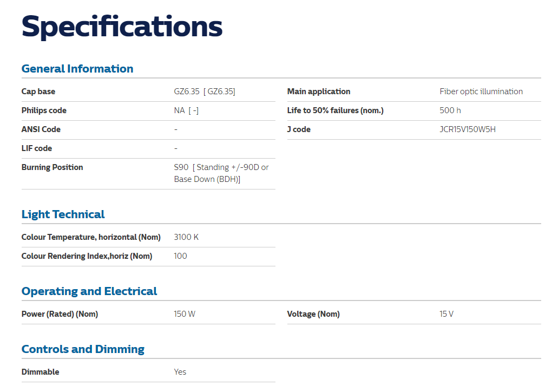Click the Controls and Dimming heading
552x392 pixels.
click(83, 349)
